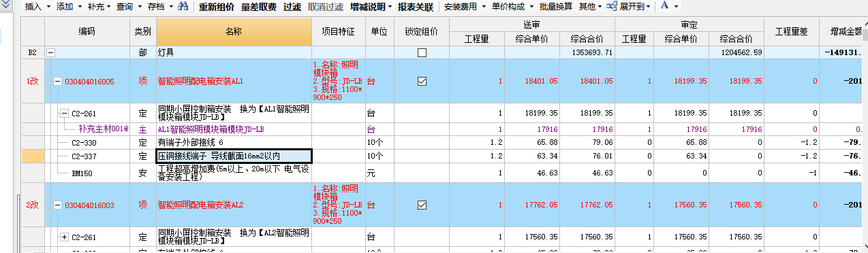The width and height of the screenshot is (868, 253).
Task: Click the 增减金额 column header
Action: 843,32
